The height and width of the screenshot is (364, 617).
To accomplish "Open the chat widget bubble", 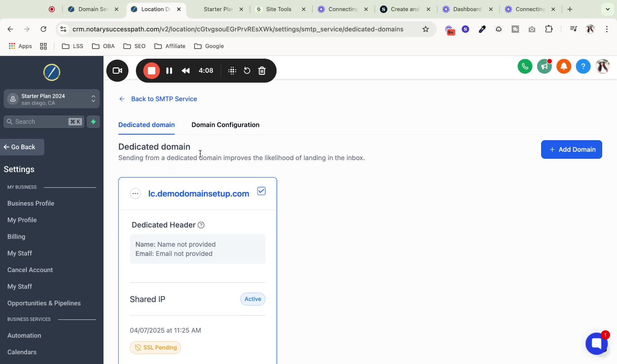I will click(x=596, y=343).
